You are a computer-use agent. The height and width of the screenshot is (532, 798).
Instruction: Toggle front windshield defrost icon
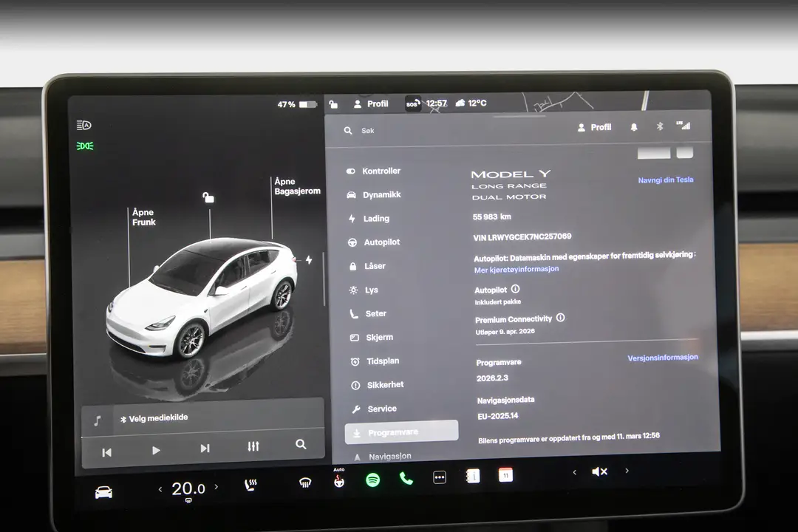(305, 482)
